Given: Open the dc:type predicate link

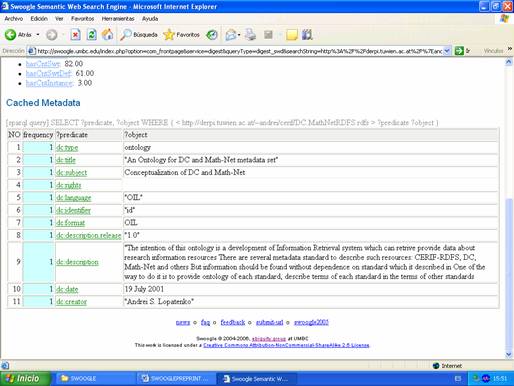Looking at the screenshot, I should 67,148.
